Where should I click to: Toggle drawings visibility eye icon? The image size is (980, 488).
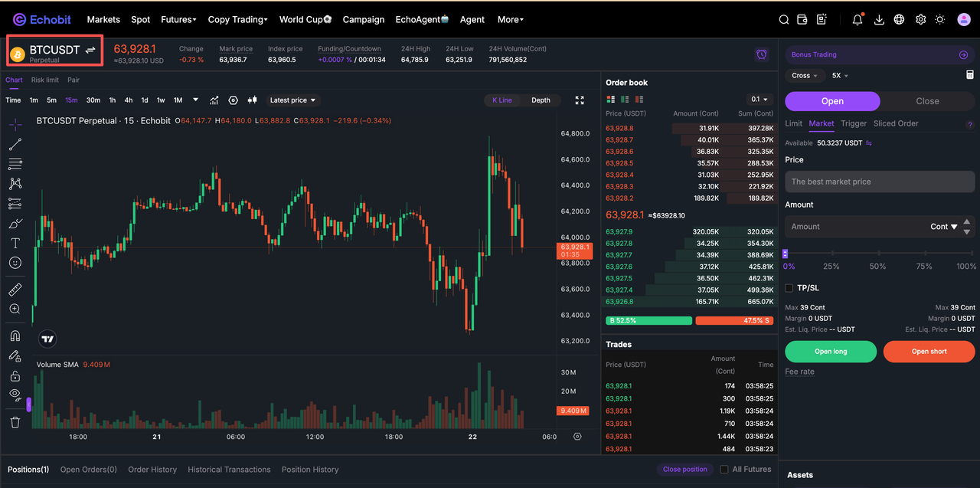click(x=15, y=395)
